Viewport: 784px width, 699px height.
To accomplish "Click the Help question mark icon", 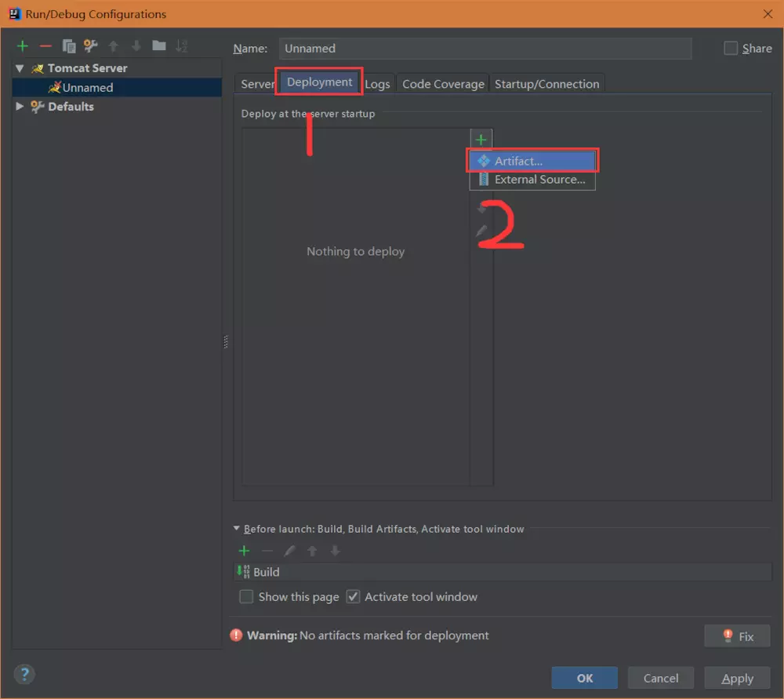I will click(x=24, y=674).
